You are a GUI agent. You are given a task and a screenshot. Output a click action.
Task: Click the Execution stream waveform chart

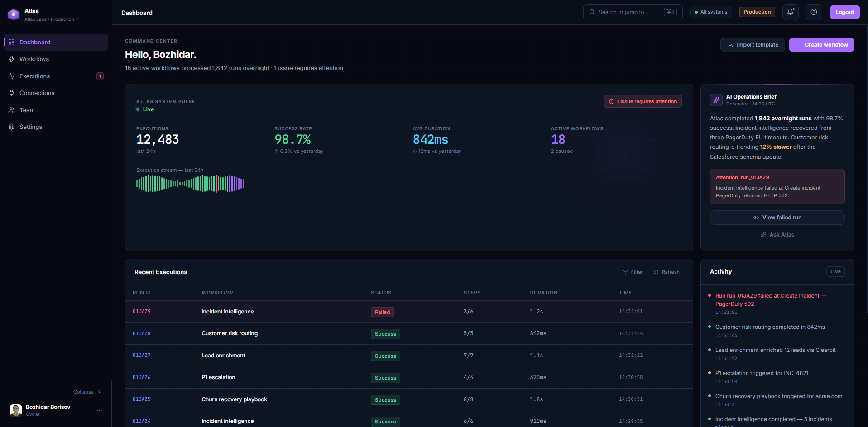190,184
